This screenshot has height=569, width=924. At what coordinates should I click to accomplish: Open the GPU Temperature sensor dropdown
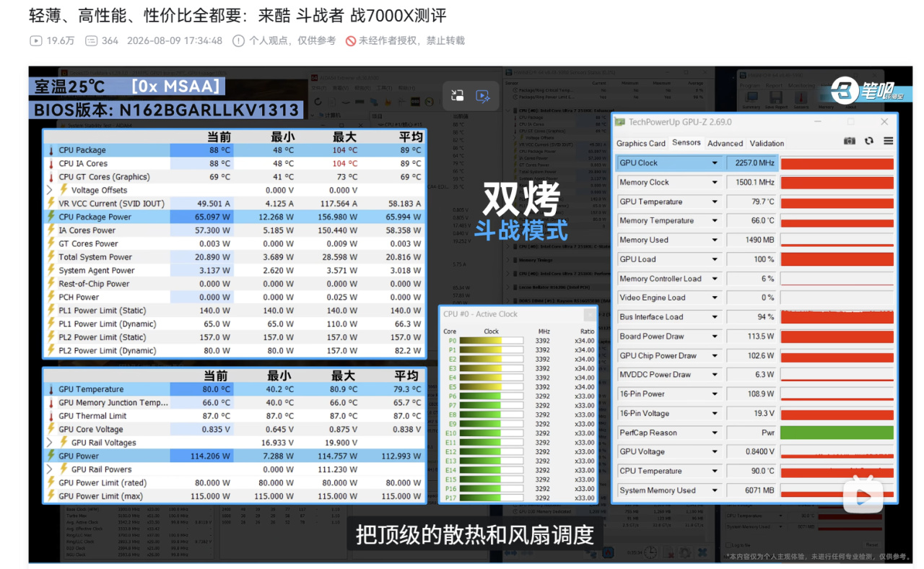click(715, 201)
